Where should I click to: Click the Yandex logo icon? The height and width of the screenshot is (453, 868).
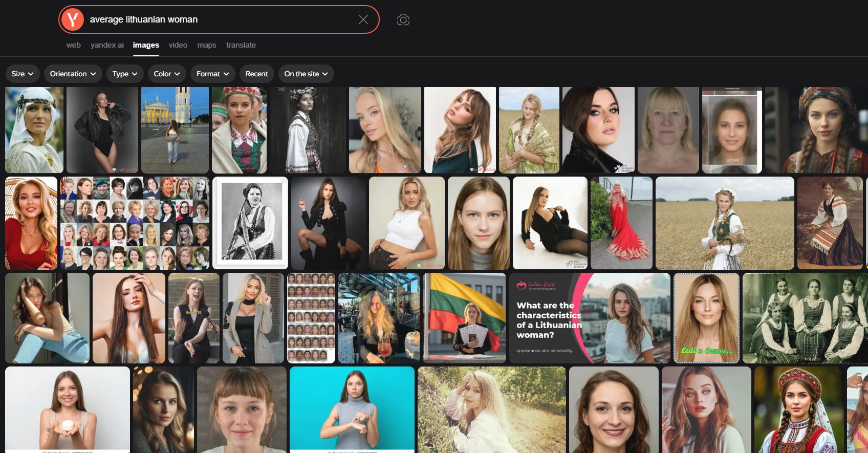[x=73, y=19]
